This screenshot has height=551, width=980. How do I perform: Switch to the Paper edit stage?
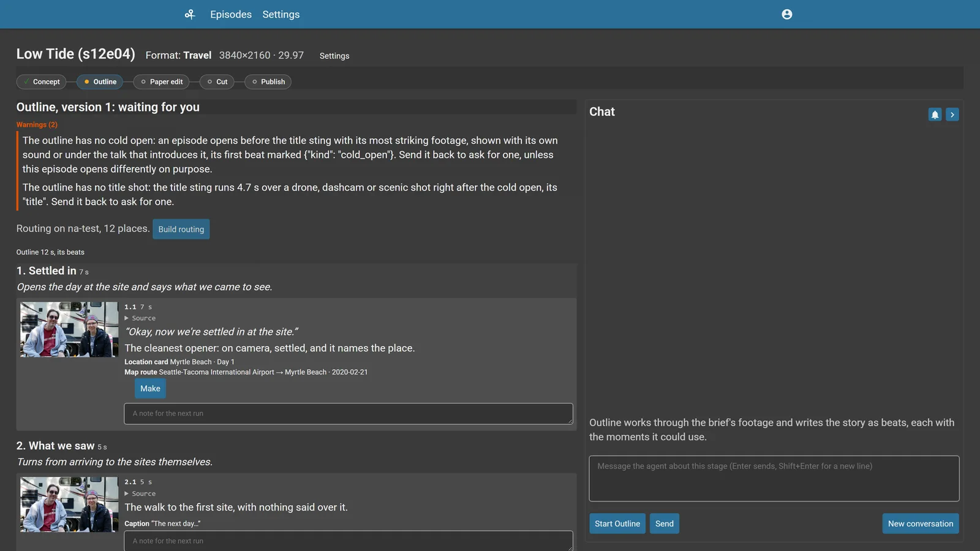161,81
